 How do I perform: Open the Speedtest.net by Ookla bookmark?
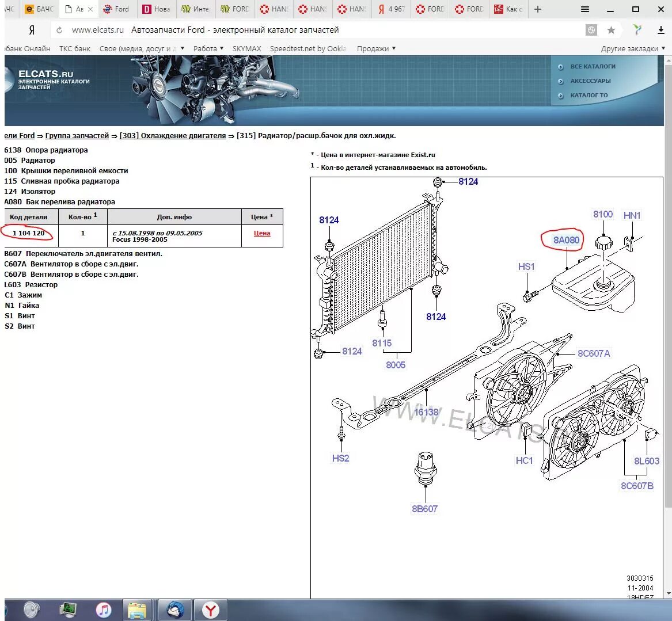(x=308, y=49)
